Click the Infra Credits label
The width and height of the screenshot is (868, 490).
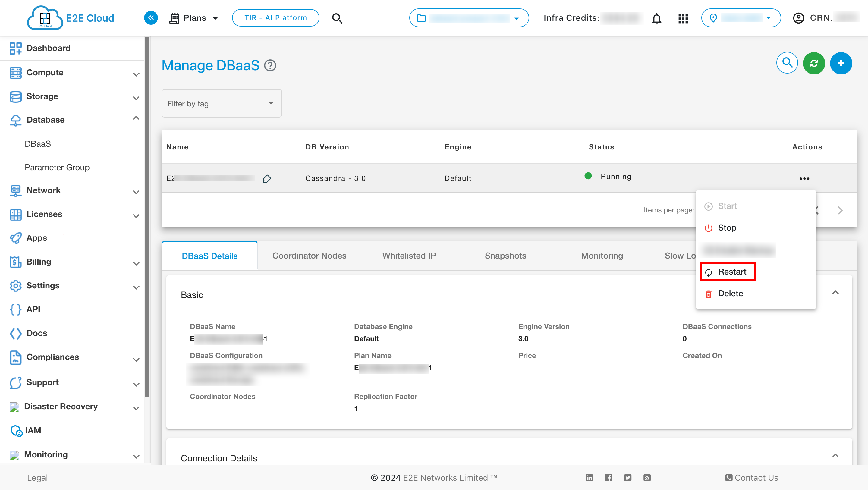click(x=571, y=18)
